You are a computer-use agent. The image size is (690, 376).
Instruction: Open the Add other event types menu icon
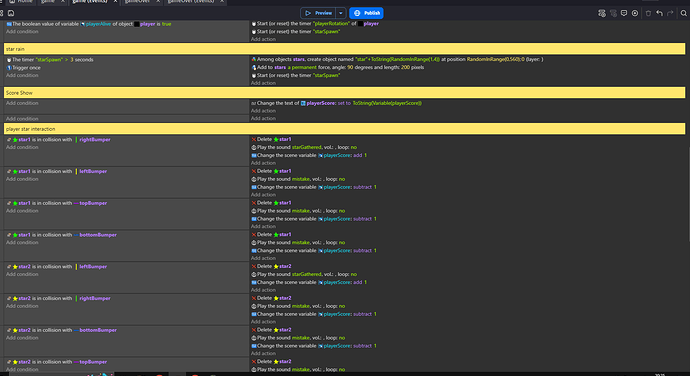[x=635, y=13]
